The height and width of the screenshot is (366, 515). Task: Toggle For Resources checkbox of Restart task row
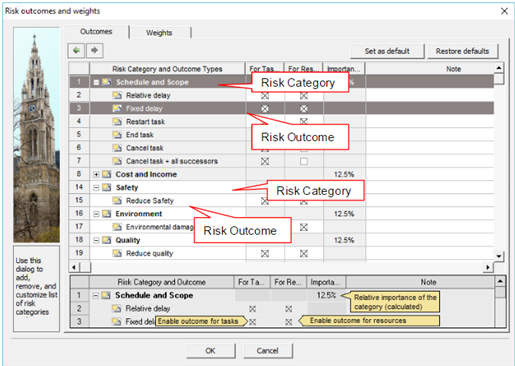pyautogui.click(x=304, y=121)
